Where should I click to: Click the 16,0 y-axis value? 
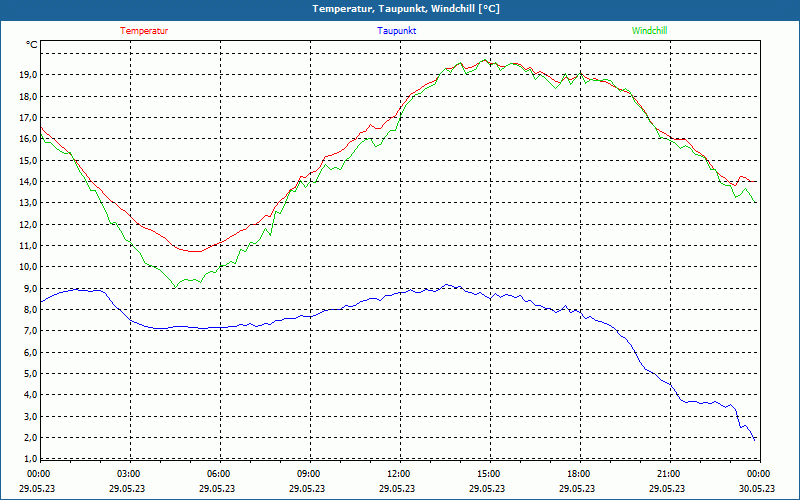[x=28, y=139]
